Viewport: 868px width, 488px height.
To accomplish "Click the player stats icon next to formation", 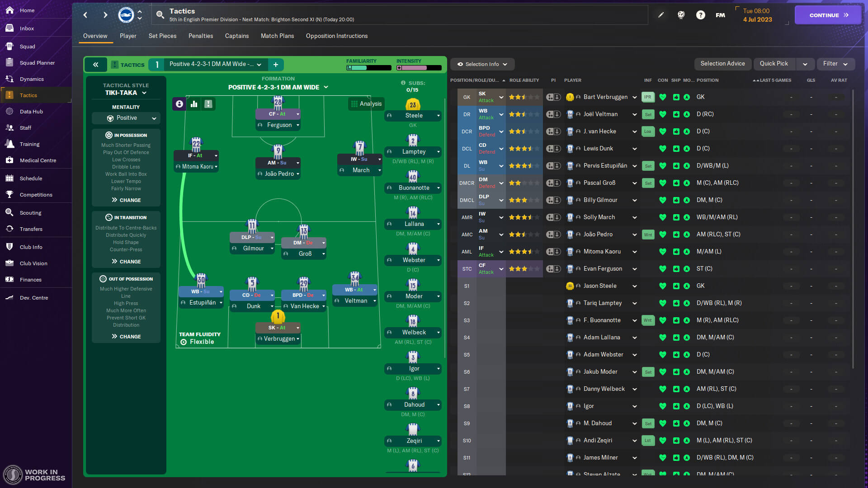I will pyautogui.click(x=194, y=103).
